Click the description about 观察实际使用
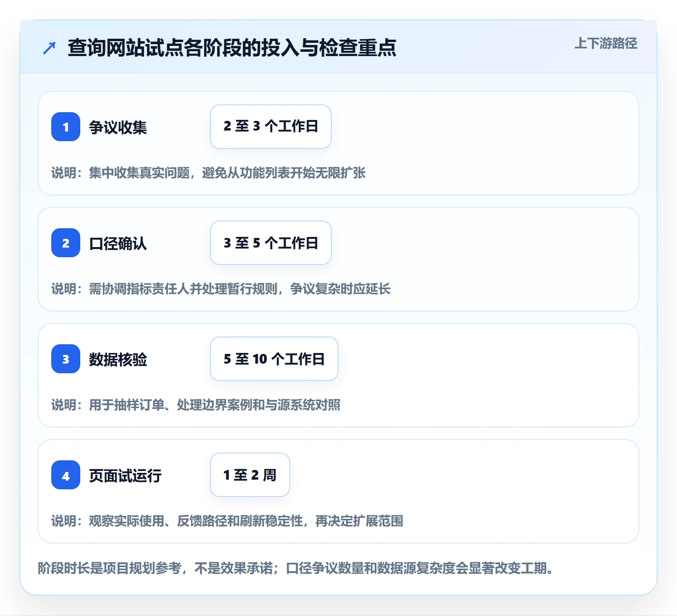 (227, 521)
